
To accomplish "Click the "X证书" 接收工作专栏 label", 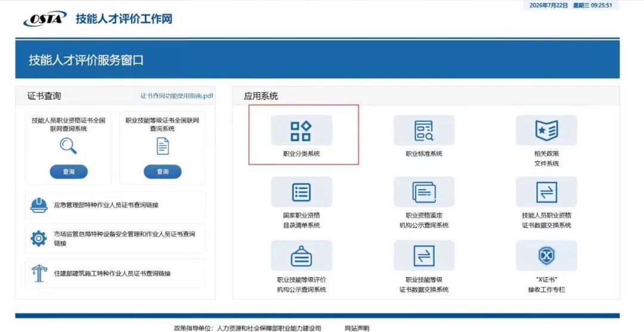I will point(546,285).
